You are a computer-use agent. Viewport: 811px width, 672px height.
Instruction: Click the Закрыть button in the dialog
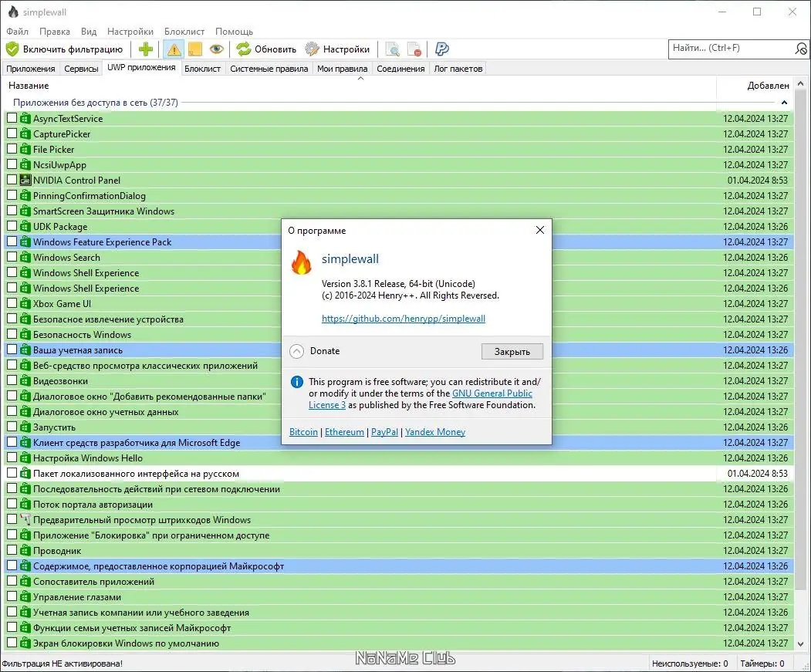pos(512,351)
